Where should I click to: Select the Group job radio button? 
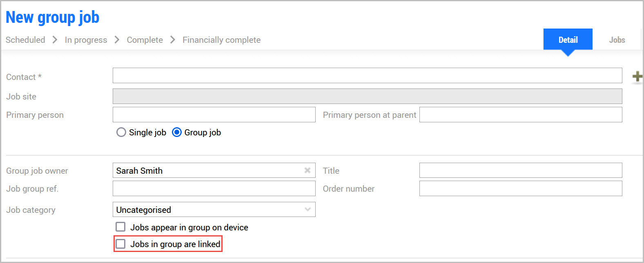pyautogui.click(x=177, y=133)
